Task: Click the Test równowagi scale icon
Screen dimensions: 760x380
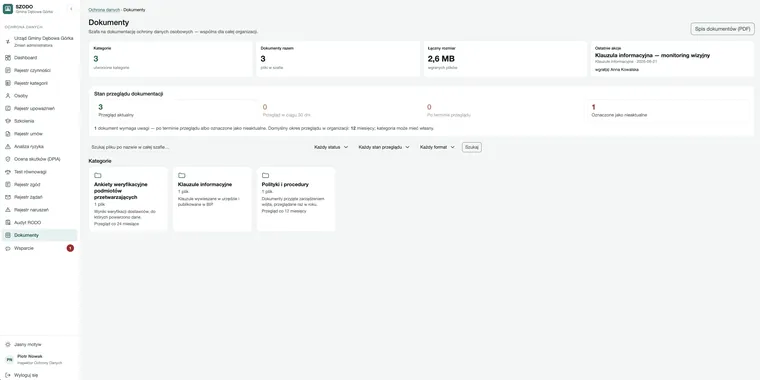Action: click(8, 172)
